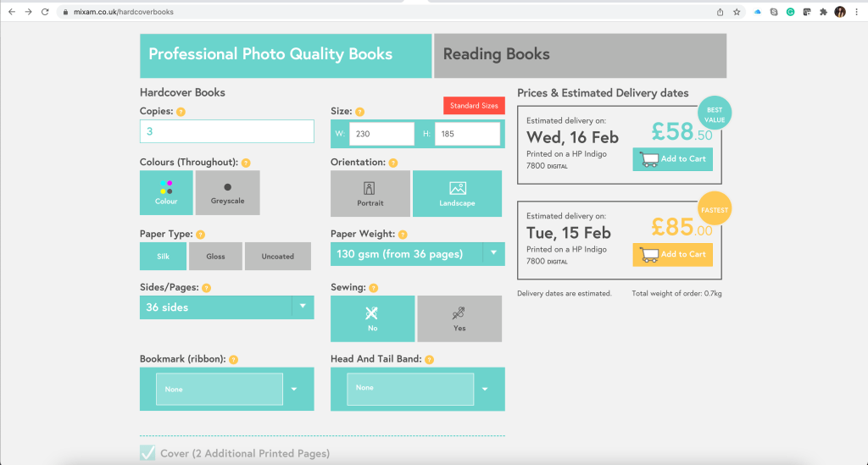Click the help icon next to Paper Weight
This screenshot has width=868, height=465.
[403, 235]
